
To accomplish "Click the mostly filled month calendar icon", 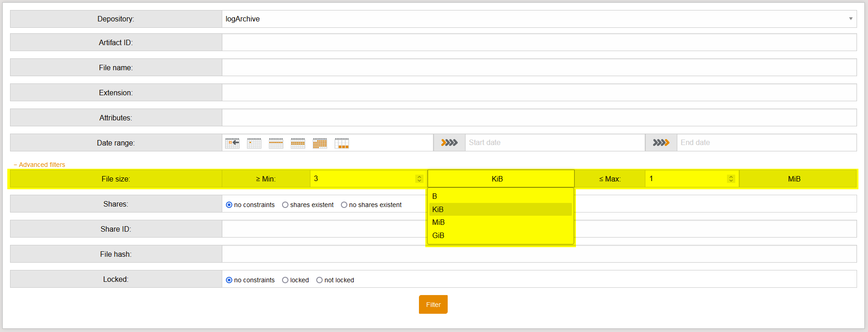I will [320, 143].
